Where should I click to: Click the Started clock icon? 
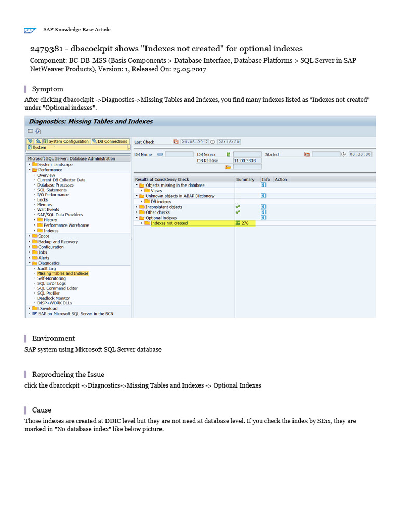(x=343, y=154)
